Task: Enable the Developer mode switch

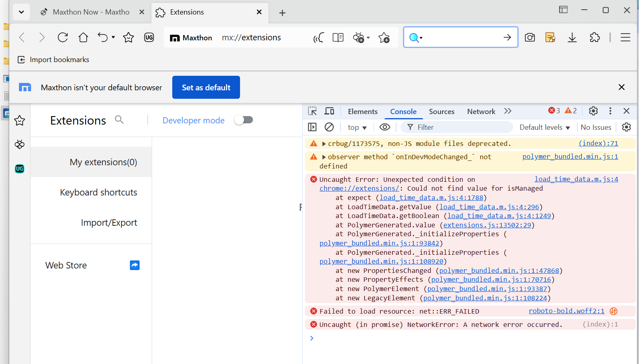Action: click(244, 120)
